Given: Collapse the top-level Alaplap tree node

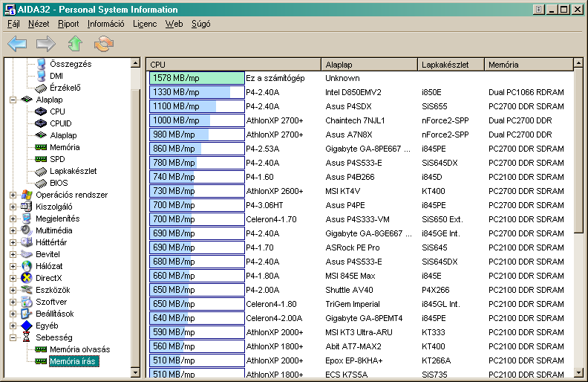Looking at the screenshot, I should click(x=13, y=100).
